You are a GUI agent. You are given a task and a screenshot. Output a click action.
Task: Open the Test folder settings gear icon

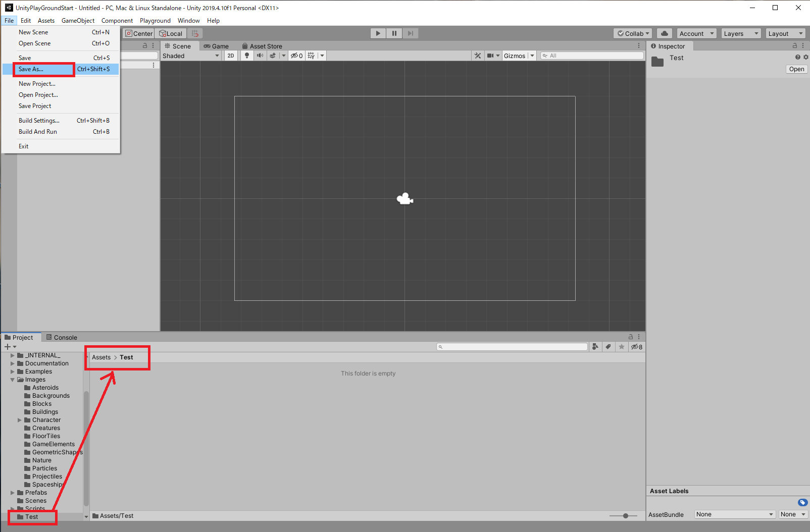(x=805, y=57)
